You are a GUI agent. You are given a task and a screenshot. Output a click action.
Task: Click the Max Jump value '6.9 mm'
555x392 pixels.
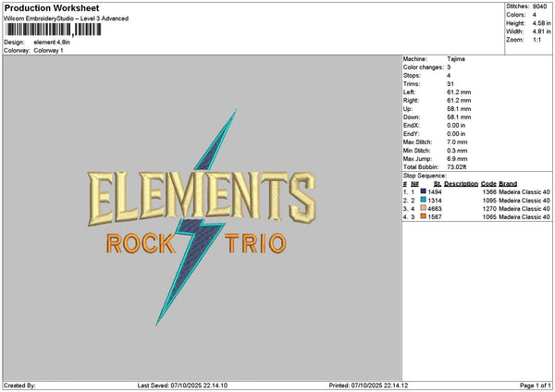(x=457, y=159)
